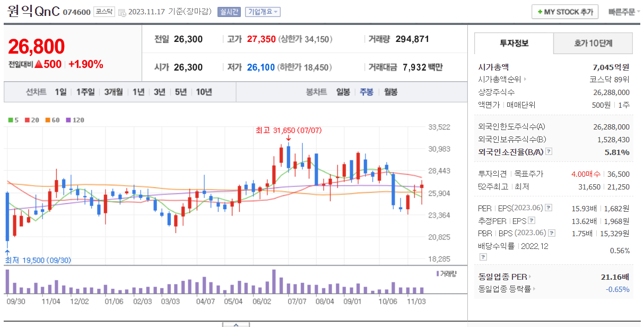
Task: Select the 1주일 line chart period
Action: point(85,92)
